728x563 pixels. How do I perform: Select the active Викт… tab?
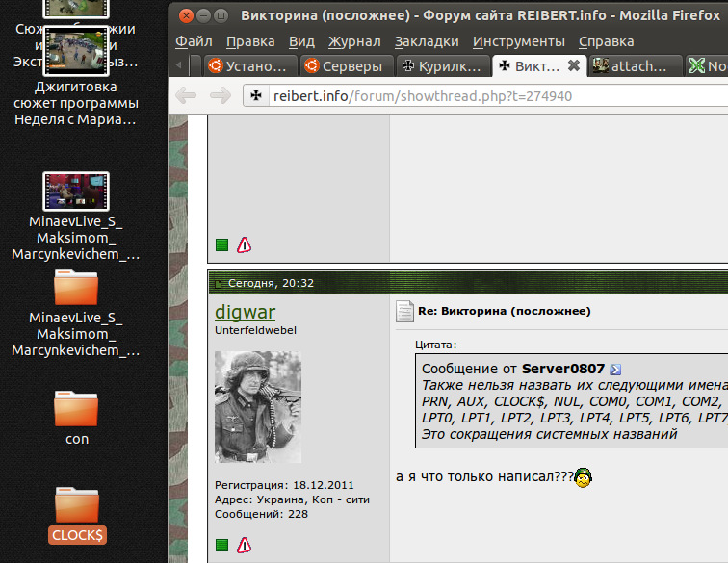pyautogui.click(x=539, y=65)
